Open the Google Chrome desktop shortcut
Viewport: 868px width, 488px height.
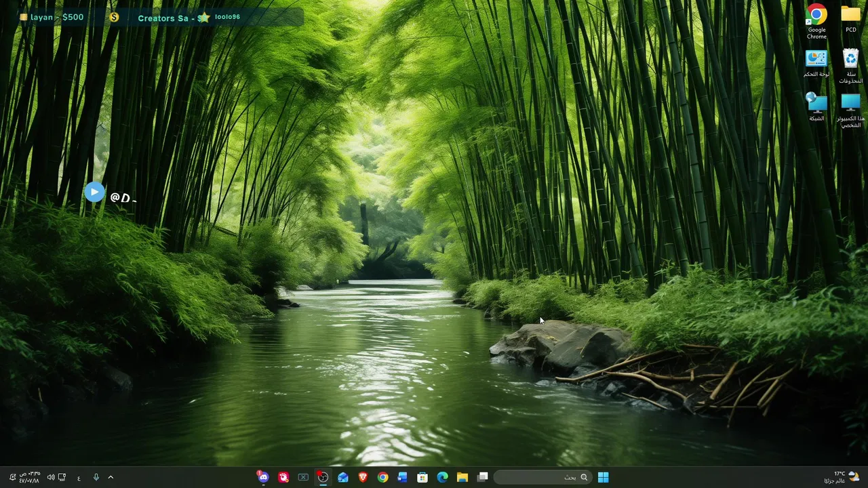point(816,22)
